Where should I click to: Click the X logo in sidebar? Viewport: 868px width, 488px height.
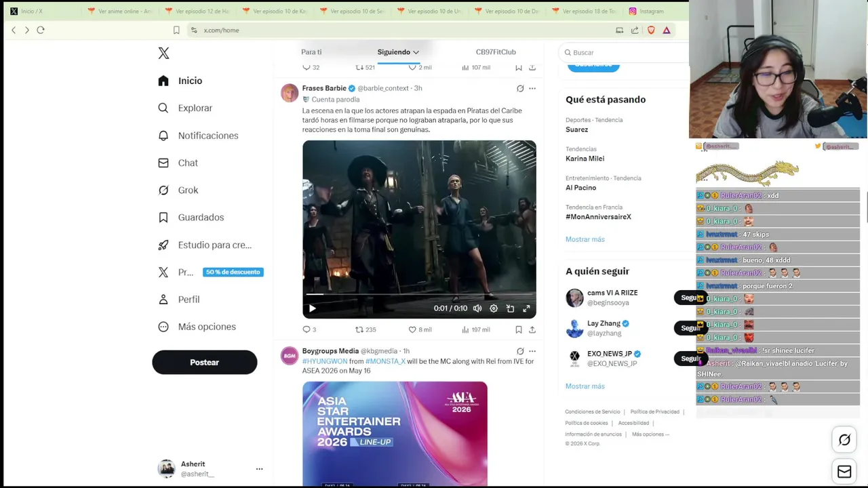pyautogui.click(x=163, y=53)
